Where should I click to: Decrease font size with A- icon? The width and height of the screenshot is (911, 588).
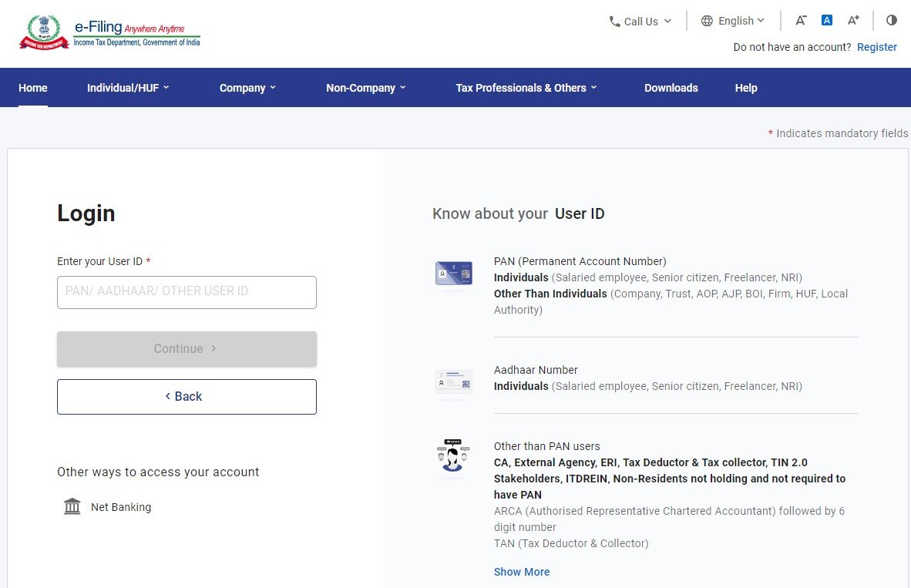tap(801, 20)
